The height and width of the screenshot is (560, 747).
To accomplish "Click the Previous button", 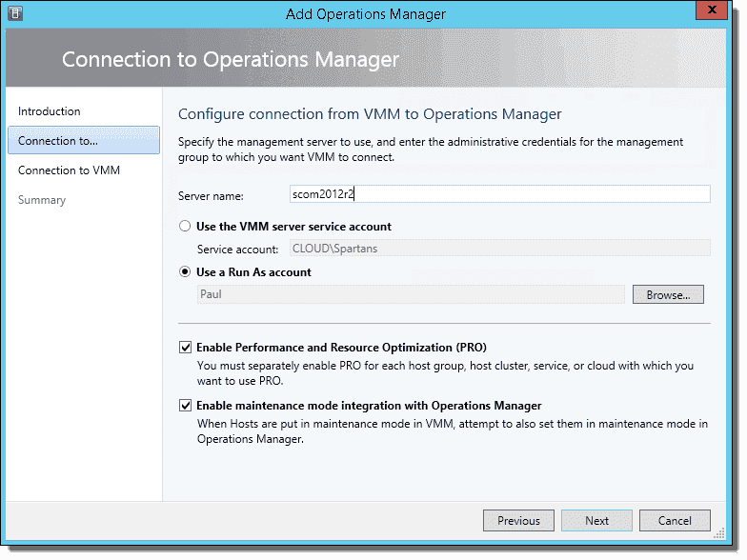I will tap(518, 520).
